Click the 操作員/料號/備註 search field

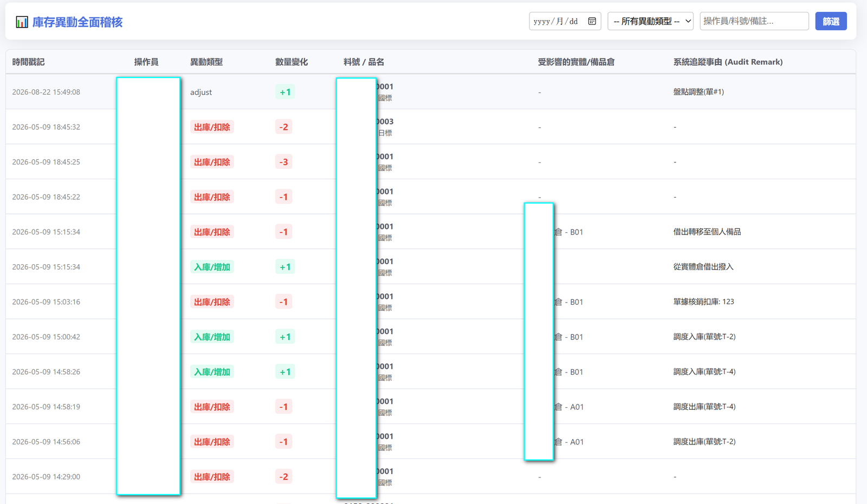754,21
